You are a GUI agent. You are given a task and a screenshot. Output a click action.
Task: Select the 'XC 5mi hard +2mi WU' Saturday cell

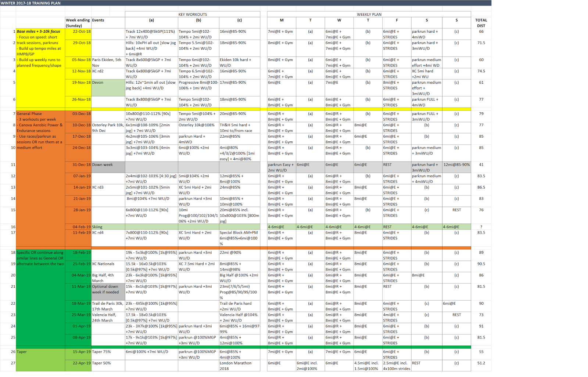point(426,74)
